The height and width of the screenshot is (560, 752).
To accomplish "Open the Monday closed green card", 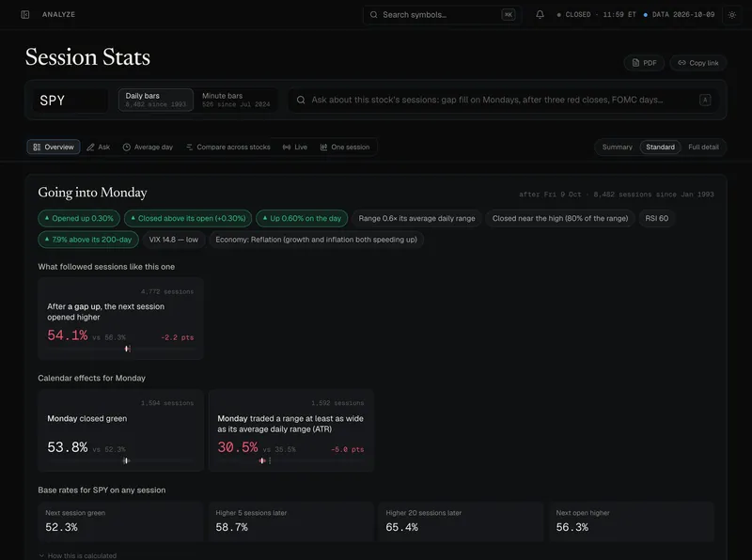I will tap(121, 430).
